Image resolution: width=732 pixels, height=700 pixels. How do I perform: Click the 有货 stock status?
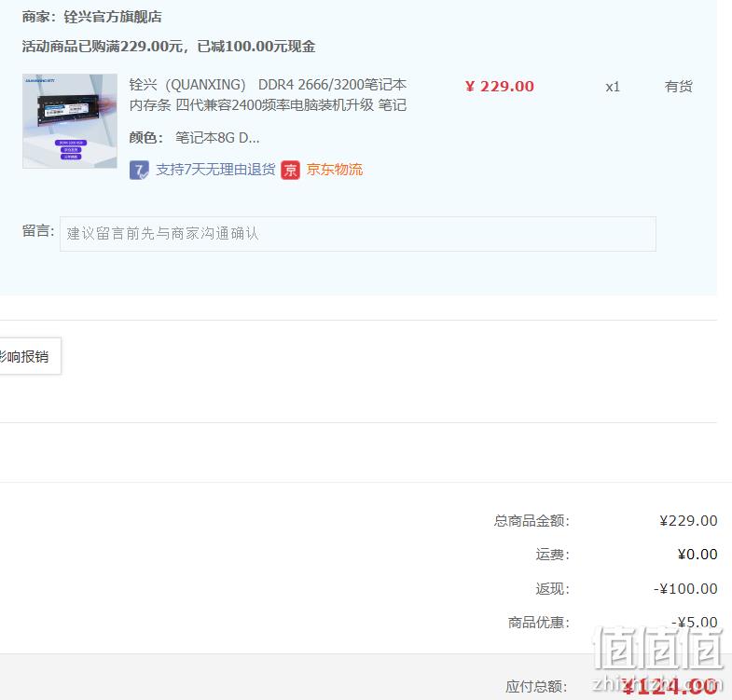[678, 87]
